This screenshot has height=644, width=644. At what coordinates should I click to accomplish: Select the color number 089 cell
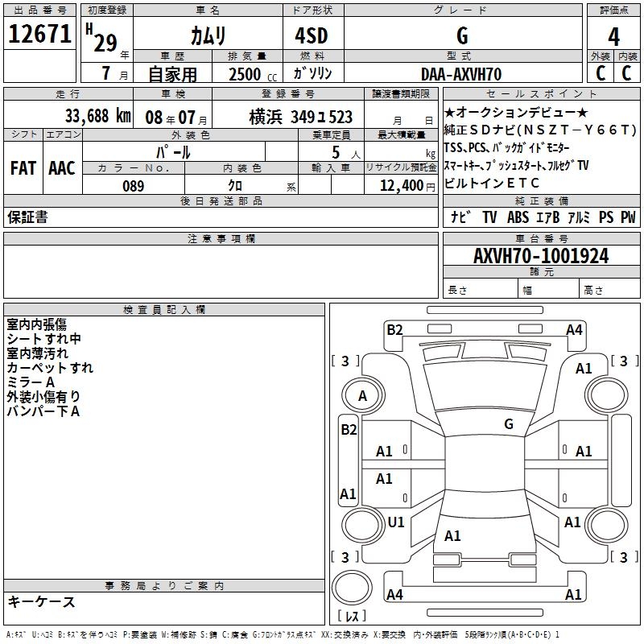[x=134, y=185]
